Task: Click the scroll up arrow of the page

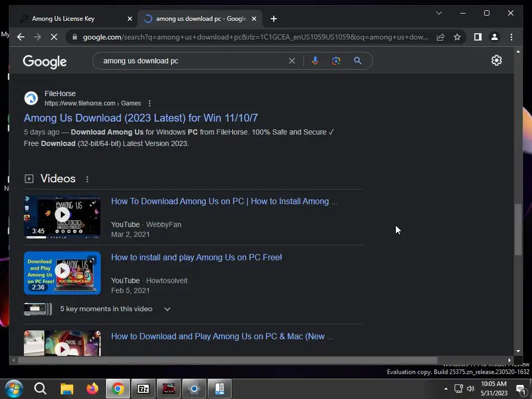Action: click(518, 51)
